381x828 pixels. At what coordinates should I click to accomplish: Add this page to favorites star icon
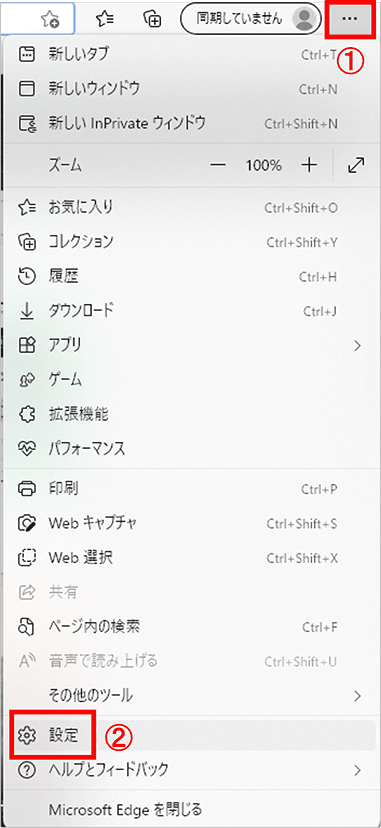click(x=51, y=19)
